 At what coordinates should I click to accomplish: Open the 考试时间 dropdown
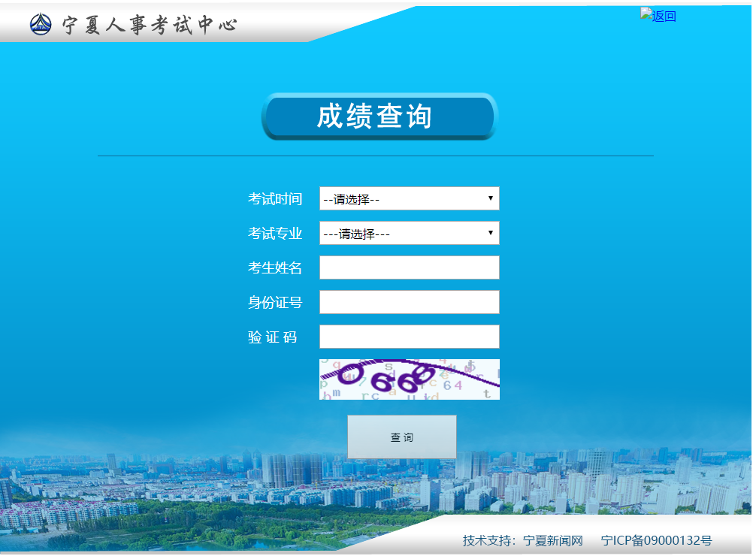click(x=410, y=198)
